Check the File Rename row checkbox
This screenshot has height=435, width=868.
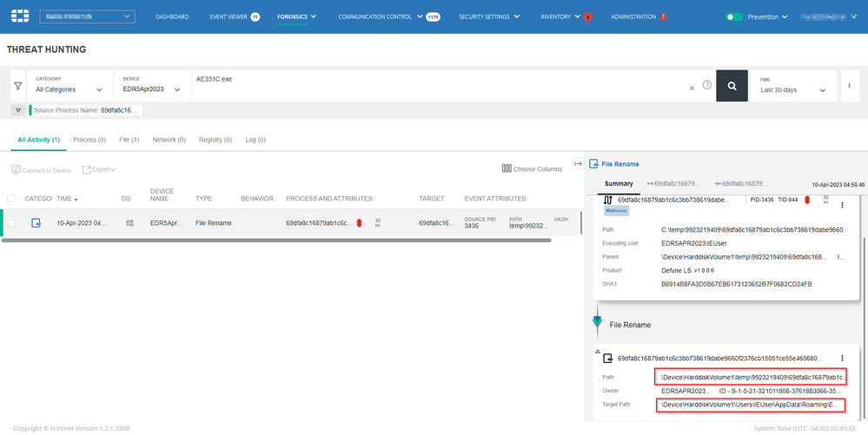pyautogui.click(x=11, y=223)
